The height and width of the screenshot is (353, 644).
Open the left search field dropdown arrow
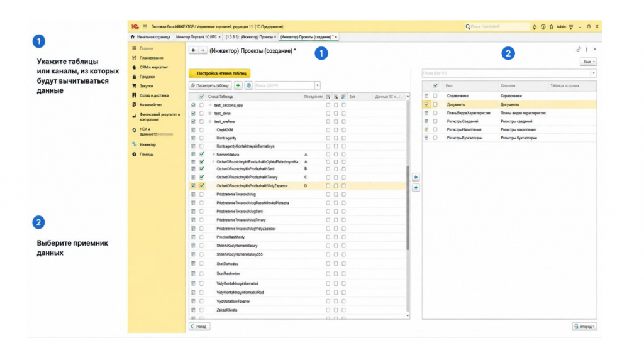318,85
